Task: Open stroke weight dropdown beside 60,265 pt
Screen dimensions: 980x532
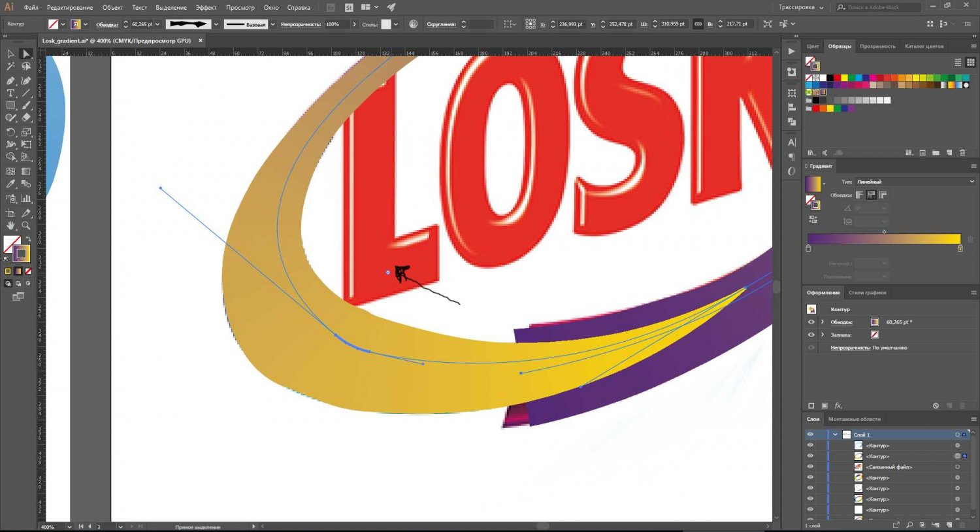Action: tap(157, 24)
